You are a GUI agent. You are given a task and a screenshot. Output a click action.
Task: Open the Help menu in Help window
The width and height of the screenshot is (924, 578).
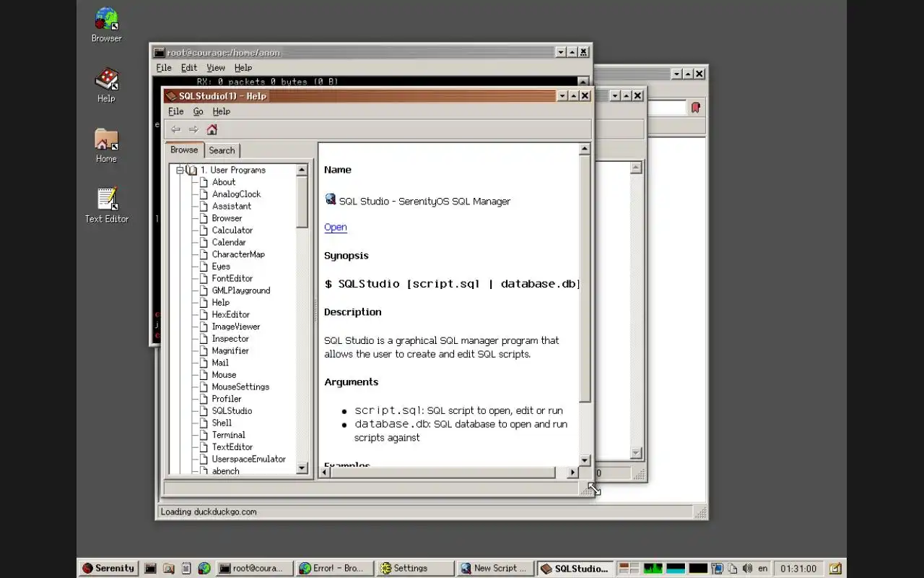[x=221, y=111]
